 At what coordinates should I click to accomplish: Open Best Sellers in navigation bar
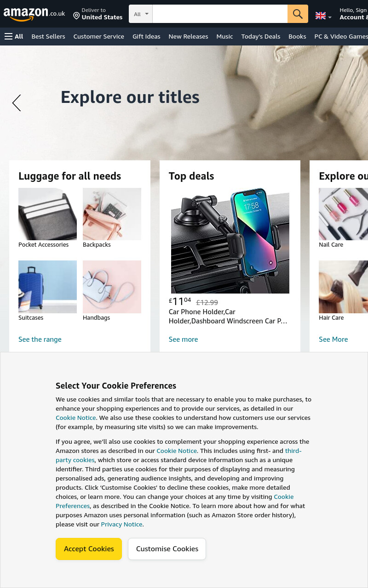tap(48, 36)
